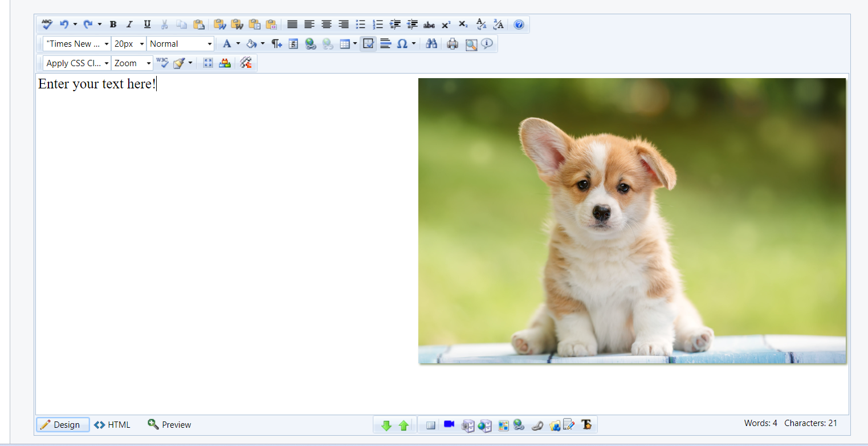Insert a new paragraph with pilcrow icon
Viewport: 868px width, 446px height.
tap(276, 44)
